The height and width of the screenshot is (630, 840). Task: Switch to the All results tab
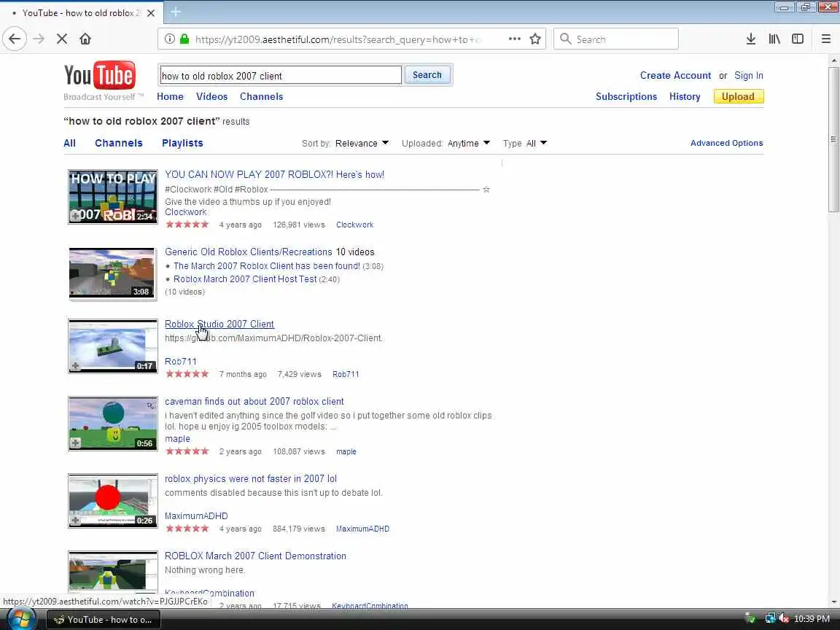pyautogui.click(x=70, y=143)
